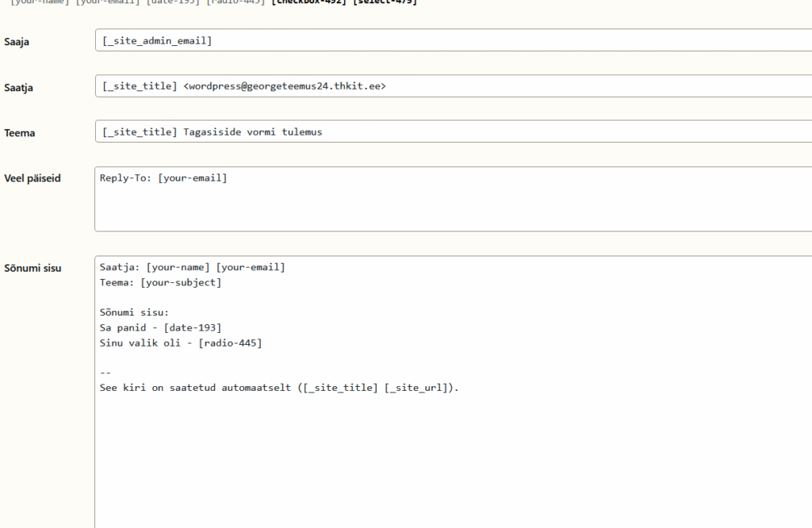Place cursor on [date-193] tag in message
This screenshot has height=528, width=812.
(x=193, y=327)
